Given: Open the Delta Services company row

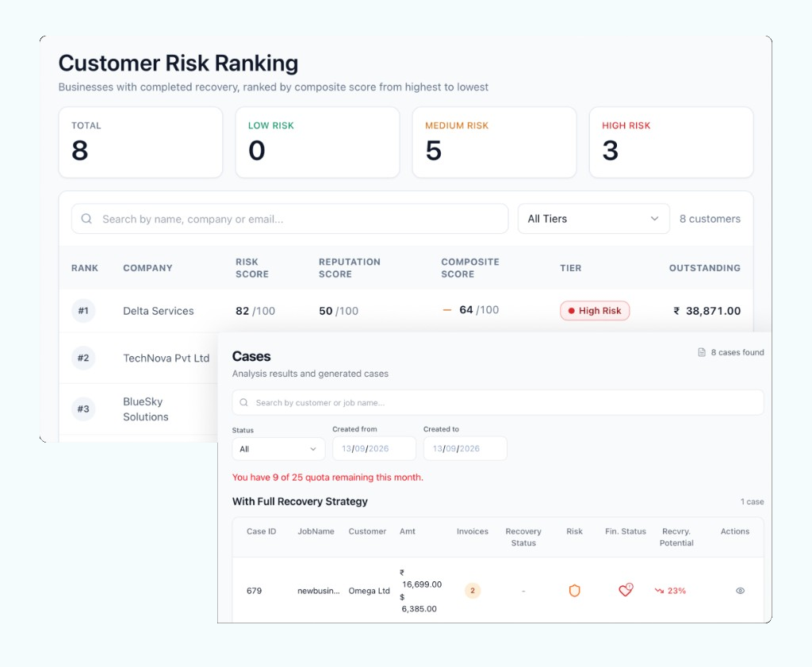Looking at the screenshot, I should [406, 311].
